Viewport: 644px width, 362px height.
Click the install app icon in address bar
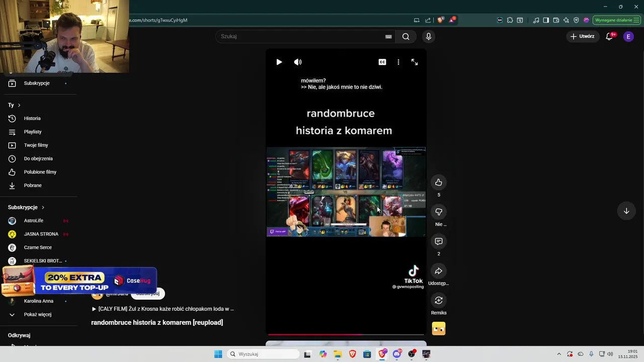click(x=417, y=20)
